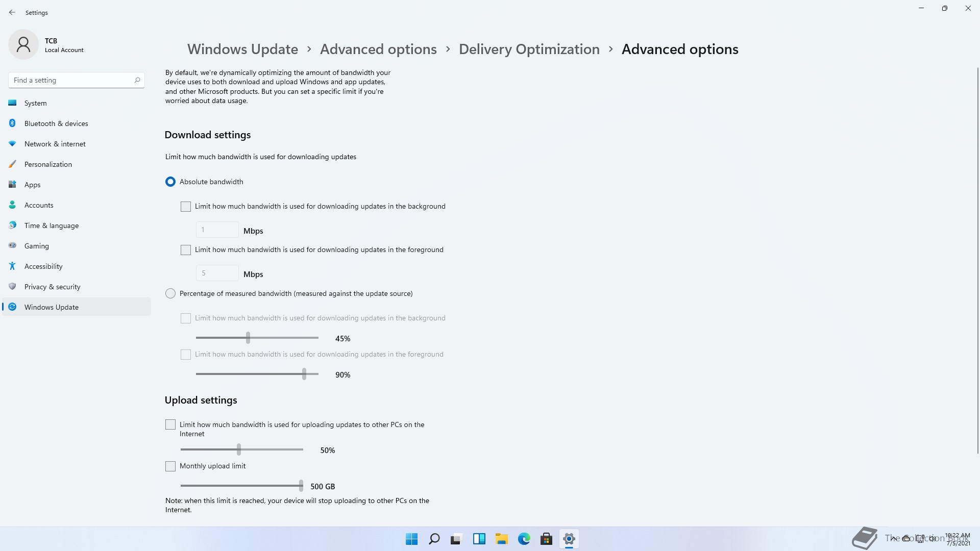Click the Download settings heading
The height and width of the screenshot is (551, 980).
[x=208, y=135]
